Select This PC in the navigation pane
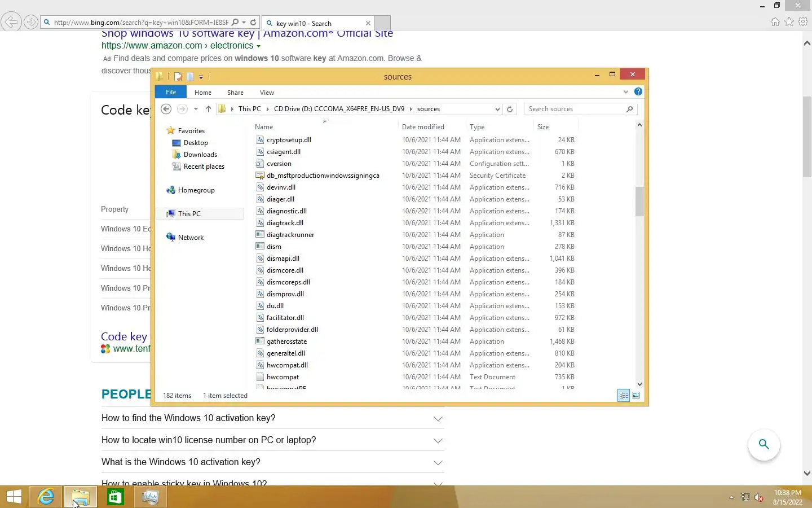 point(189,214)
